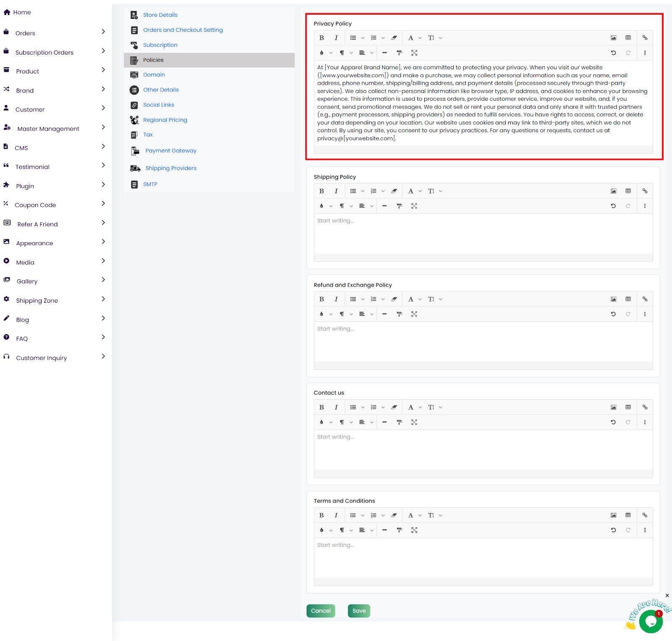Clear formatting with eraser in Contact us editor

394,407
